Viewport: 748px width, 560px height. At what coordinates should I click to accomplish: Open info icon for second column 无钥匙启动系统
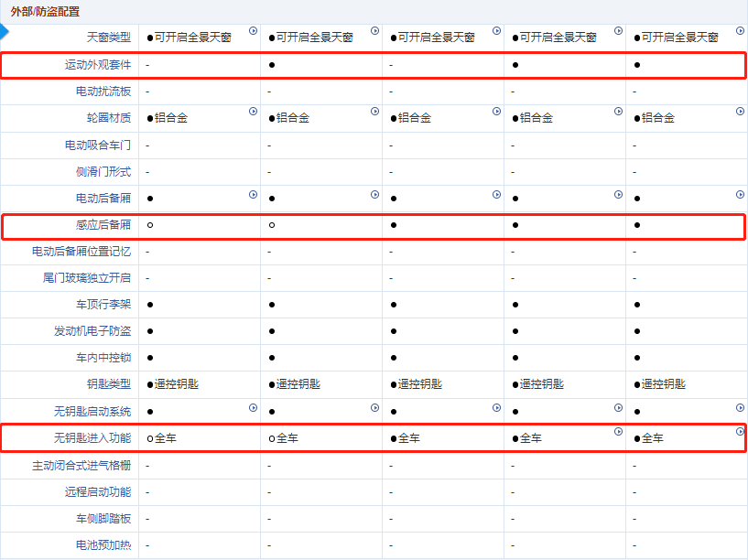[x=374, y=407]
